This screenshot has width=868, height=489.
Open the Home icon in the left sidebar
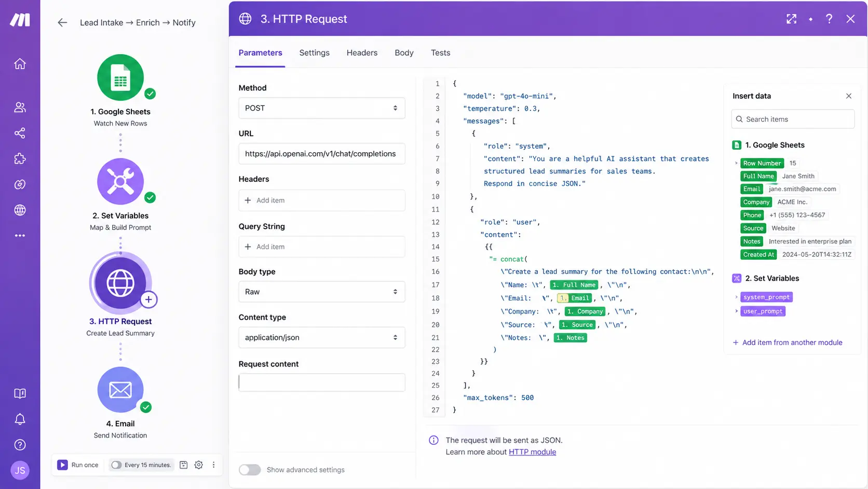pos(20,64)
